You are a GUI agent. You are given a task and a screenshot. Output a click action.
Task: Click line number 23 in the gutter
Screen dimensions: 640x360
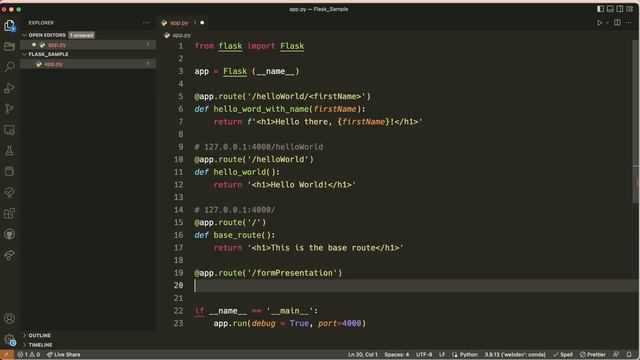pyautogui.click(x=178, y=323)
